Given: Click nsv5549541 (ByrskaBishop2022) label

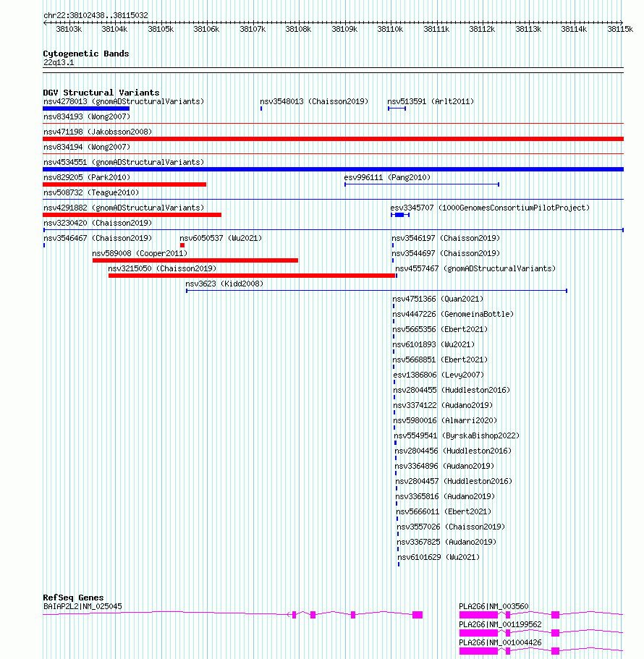Looking at the screenshot, I should coord(457,435).
